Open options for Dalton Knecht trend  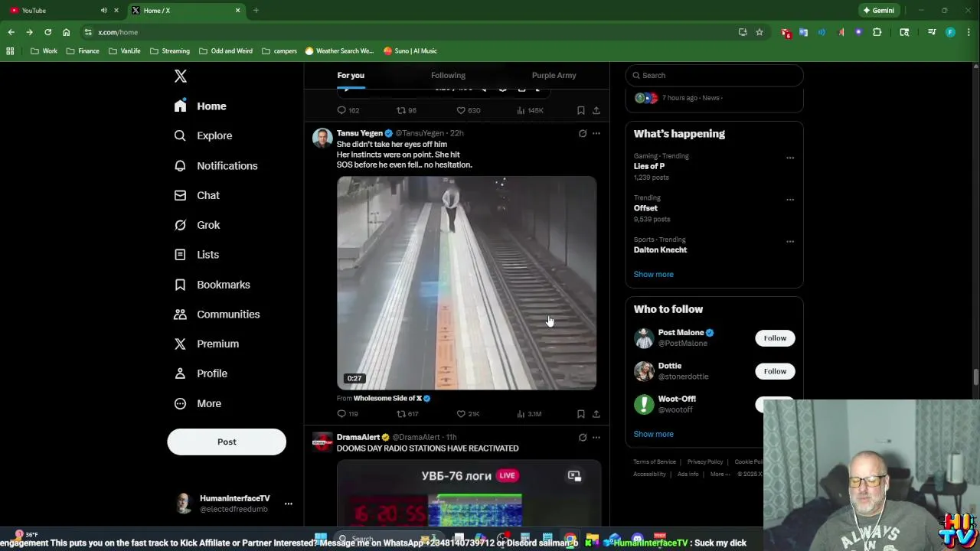tap(790, 242)
